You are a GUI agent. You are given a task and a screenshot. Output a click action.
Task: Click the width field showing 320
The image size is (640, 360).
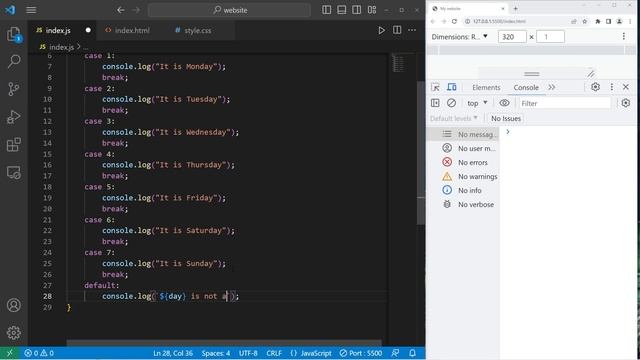coord(512,37)
